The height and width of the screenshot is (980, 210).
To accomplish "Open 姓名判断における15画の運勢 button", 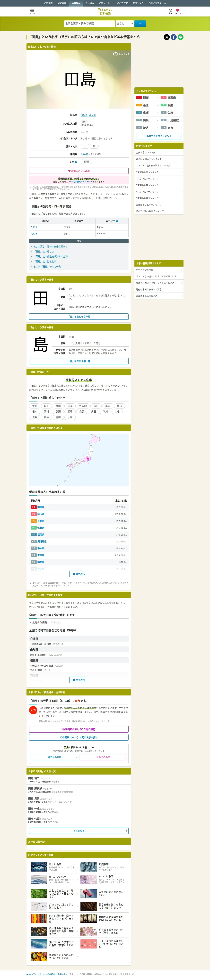I will click(x=79, y=729).
